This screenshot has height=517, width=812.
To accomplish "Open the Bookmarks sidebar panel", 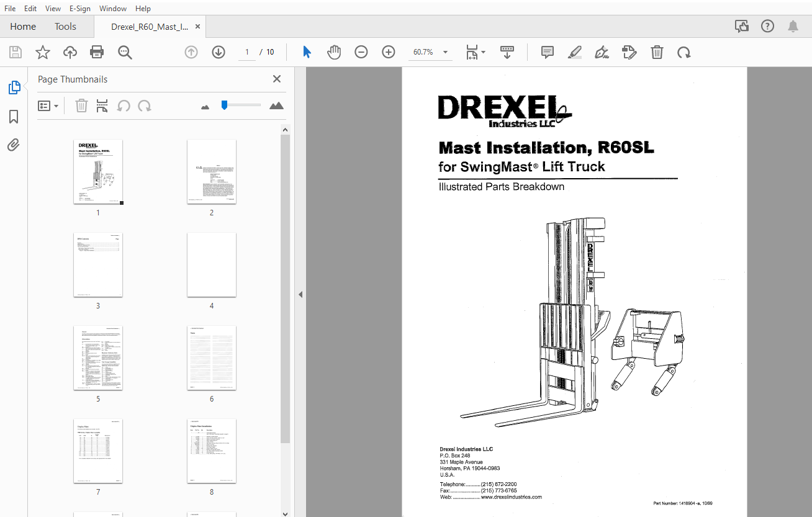I will [x=14, y=117].
